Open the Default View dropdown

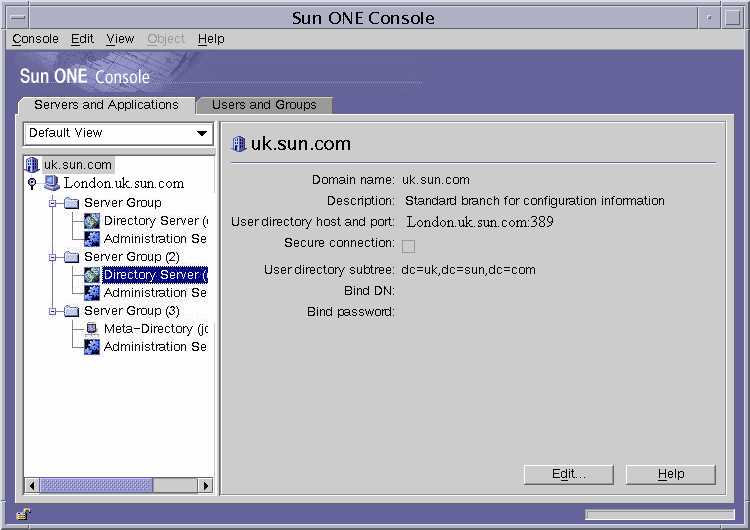pos(118,133)
